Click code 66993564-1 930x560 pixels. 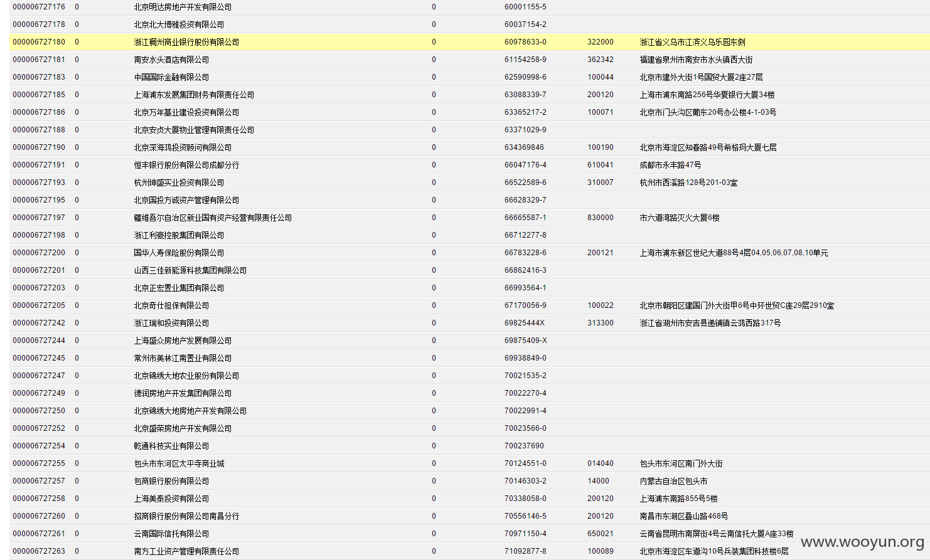(525, 288)
